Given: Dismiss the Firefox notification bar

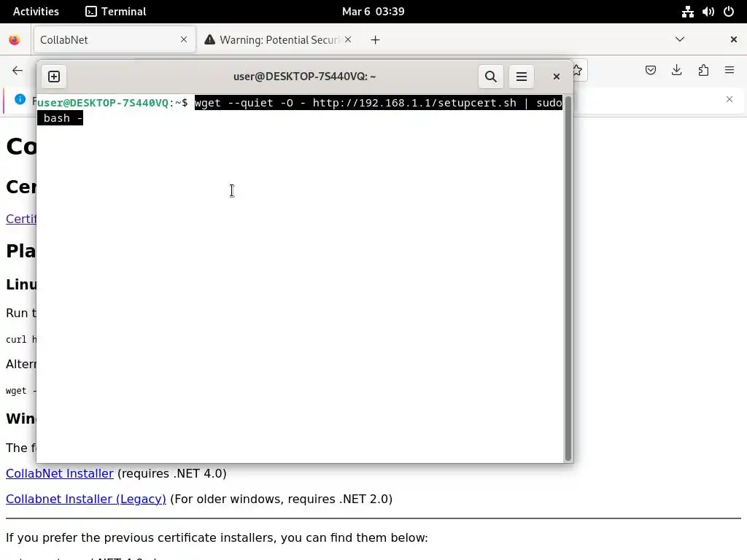Looking at the screenshot, I should point(729,99).
